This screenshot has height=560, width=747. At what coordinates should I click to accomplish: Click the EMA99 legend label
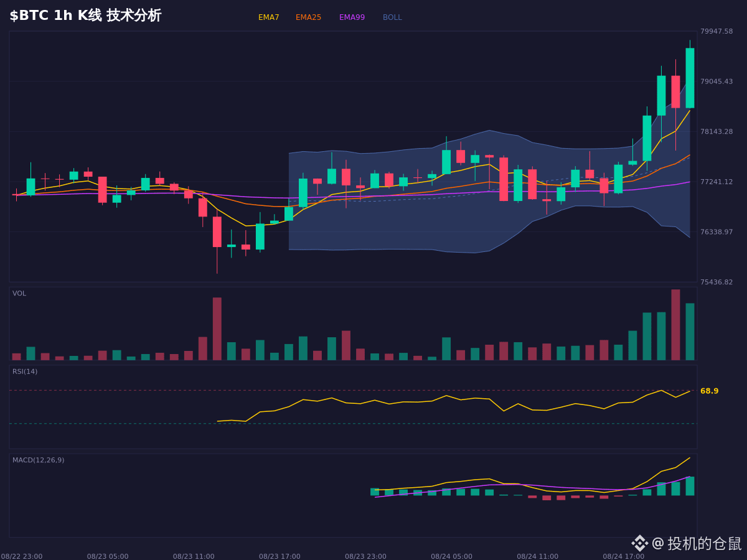[352, 17]
